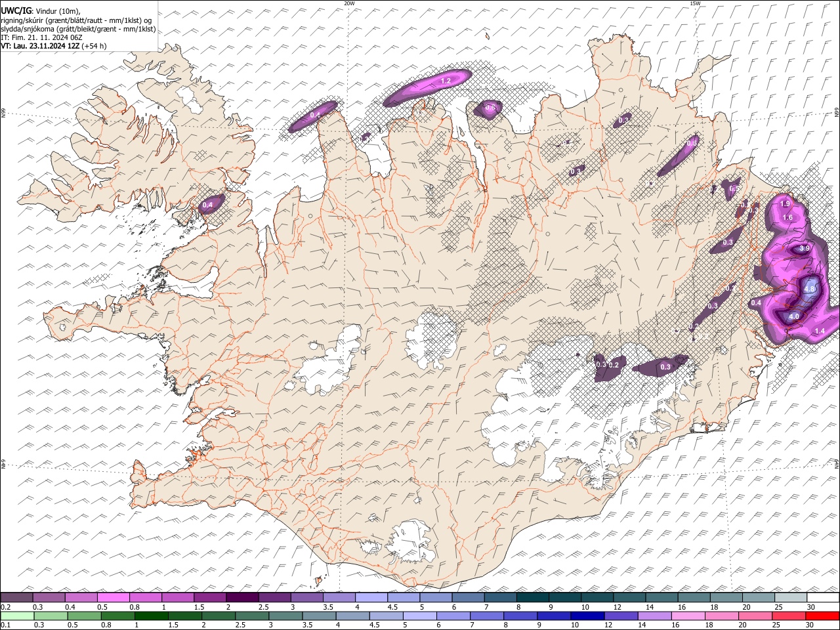Click the '15W' longitude label
The width and height of the screenshot is (840, 630).
[x=695, y=3]
